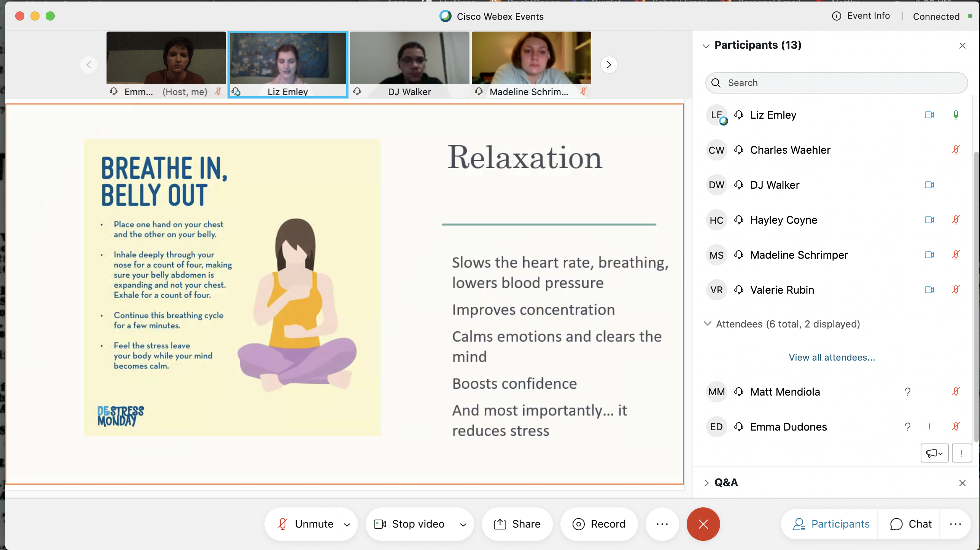Screen dimensions: 980x550
Task: Unmute your microphone
Action: coord(306,524)
